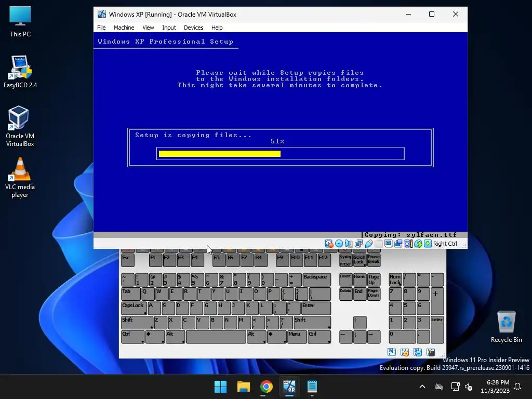Toggle the right Ctrl key on soft keyboard
This screenshot has height=399, width=532.
coord(320,337)
